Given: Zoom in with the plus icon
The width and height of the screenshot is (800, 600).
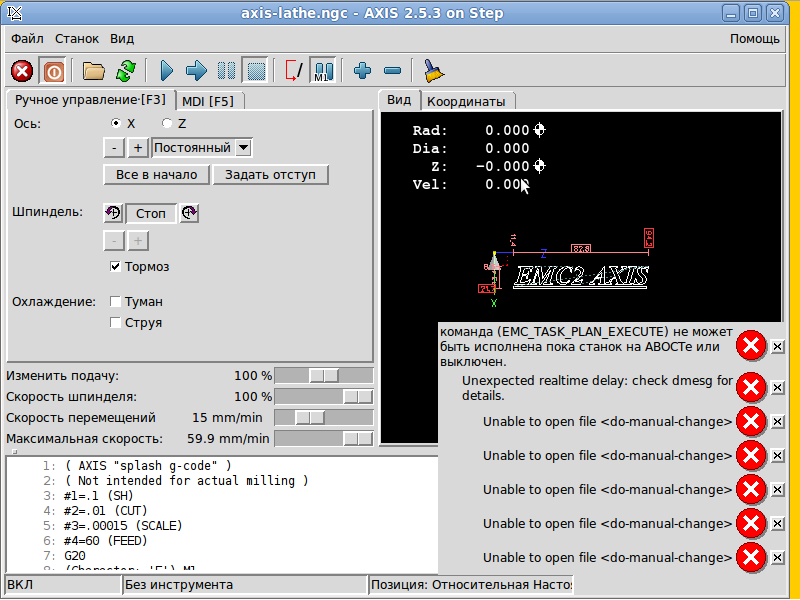Looking at the screenshot, I should coord(362,71).
